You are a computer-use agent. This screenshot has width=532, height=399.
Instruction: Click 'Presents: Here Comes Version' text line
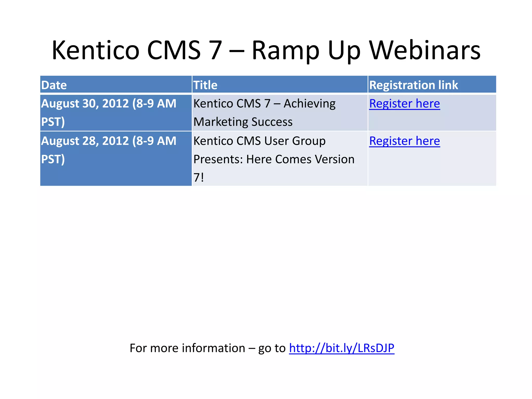point(274,159)
